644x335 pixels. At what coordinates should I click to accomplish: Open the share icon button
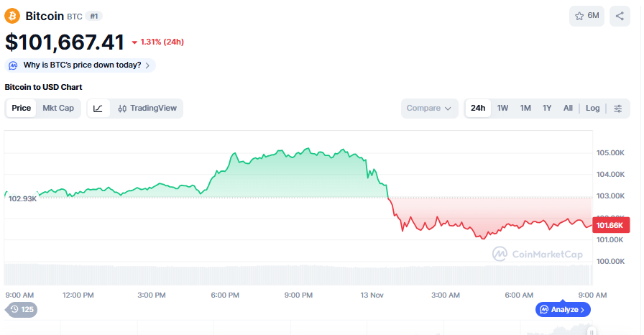tap(620, 16)
